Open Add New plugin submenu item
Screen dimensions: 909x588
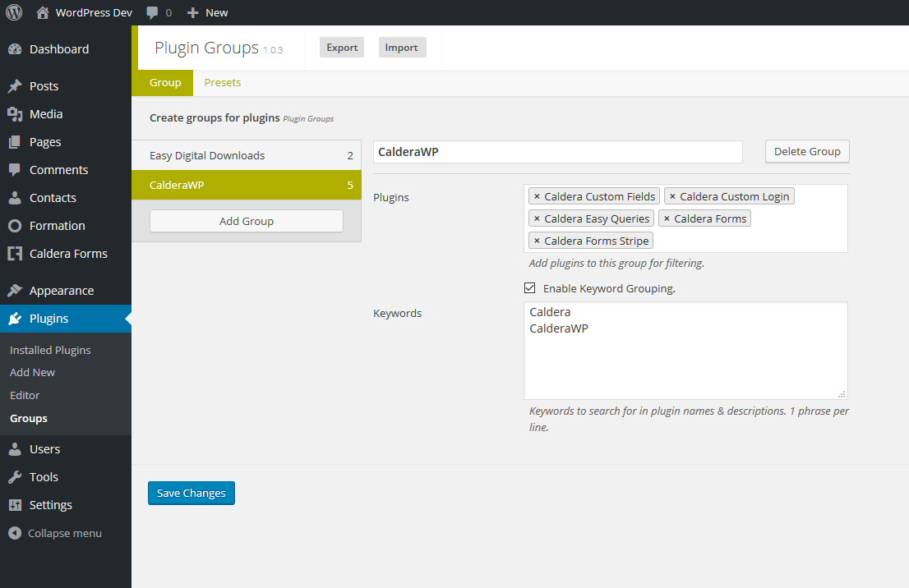33,373
